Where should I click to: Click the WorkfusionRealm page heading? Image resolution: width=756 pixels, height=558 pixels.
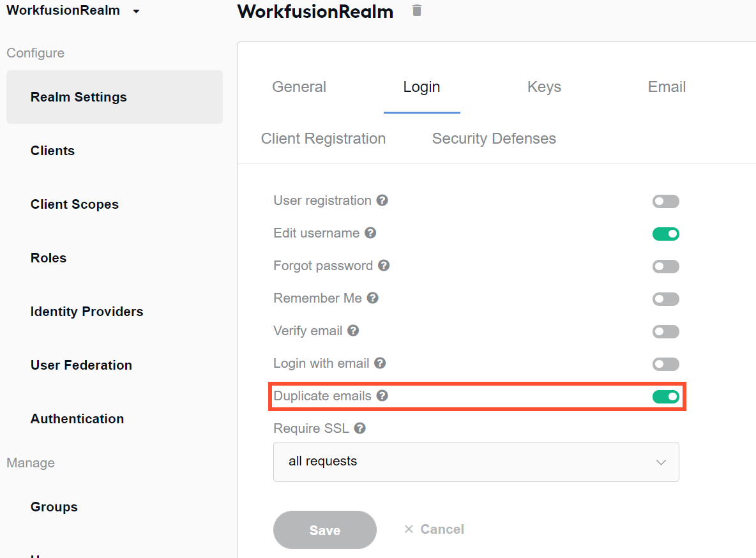coord(315,11)
